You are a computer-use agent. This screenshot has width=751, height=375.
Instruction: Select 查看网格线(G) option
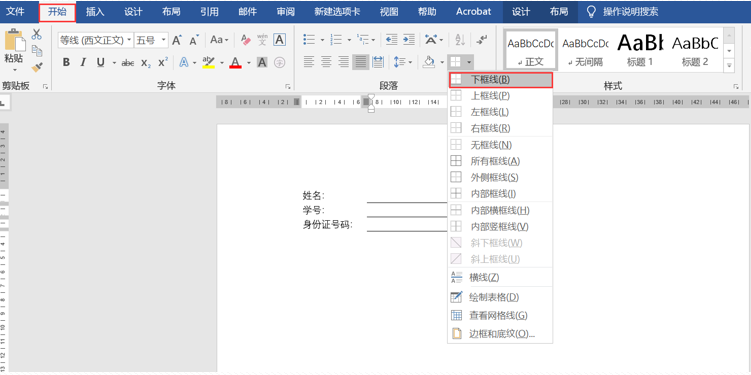tap(500, 315)
